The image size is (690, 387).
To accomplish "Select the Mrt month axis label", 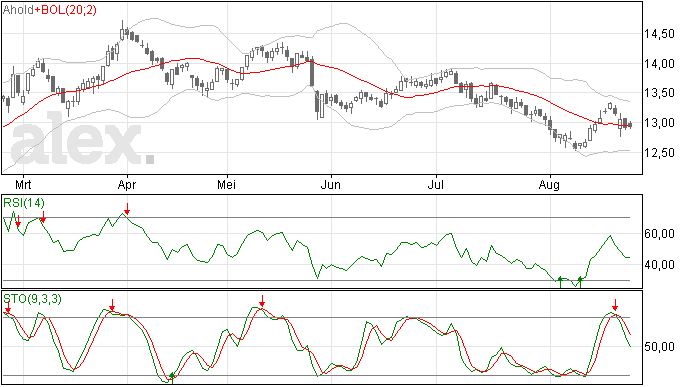I will click(23, 184).
